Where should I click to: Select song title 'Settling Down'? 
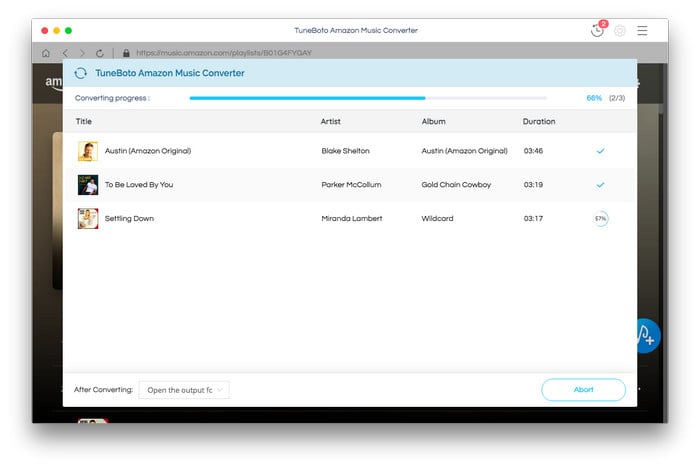[129, 219]
